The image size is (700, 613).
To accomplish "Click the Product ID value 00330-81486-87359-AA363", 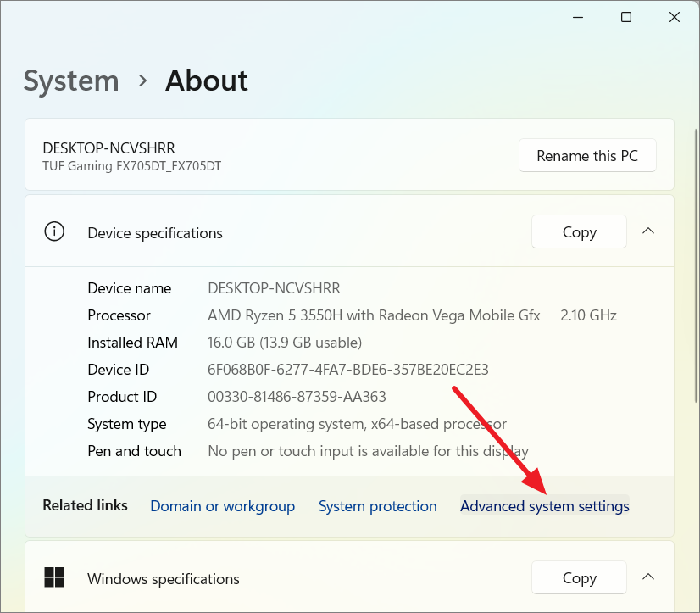I will click(297, 397).
